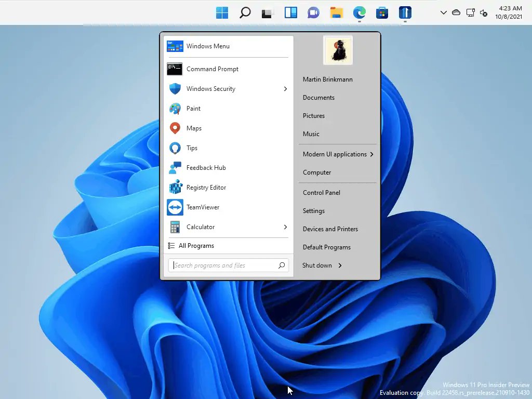This screenshot has height=399, width=532.
Task: Click the muted volume tray icon
Action: tap(484, 13)
